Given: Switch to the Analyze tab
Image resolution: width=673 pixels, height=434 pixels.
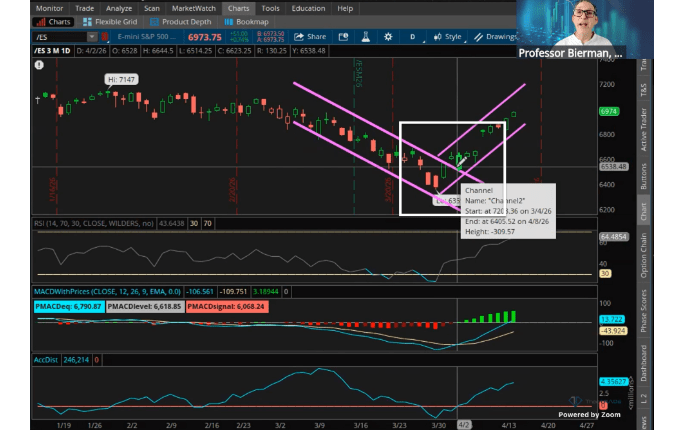Looking at the screenshot, I should click(119, 8).
